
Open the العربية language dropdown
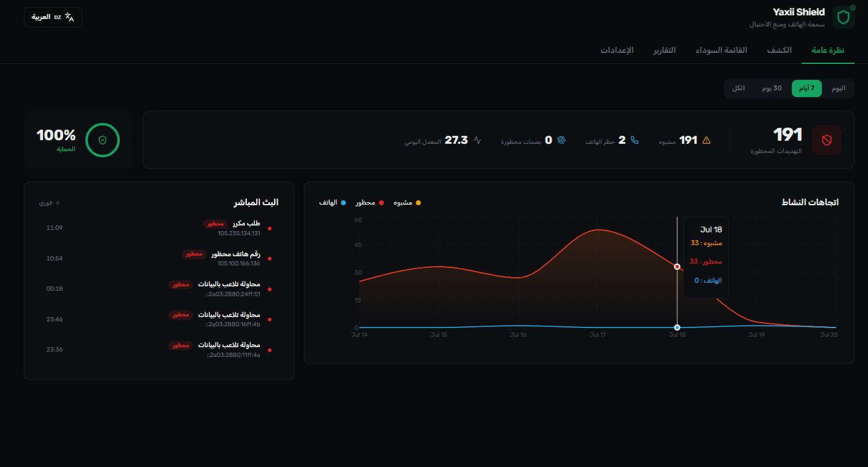click(53, 17)
